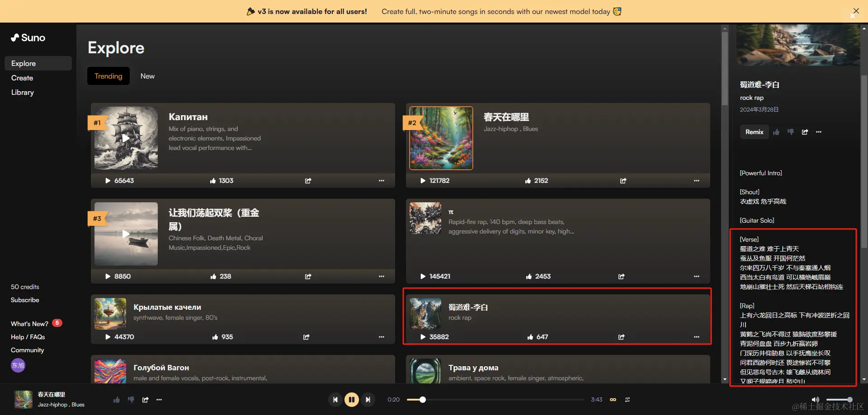Image resolution: width=868 pixels, height=415 pixels.
Task: Toggle the repeat button in player
Action: pos(627,400)
